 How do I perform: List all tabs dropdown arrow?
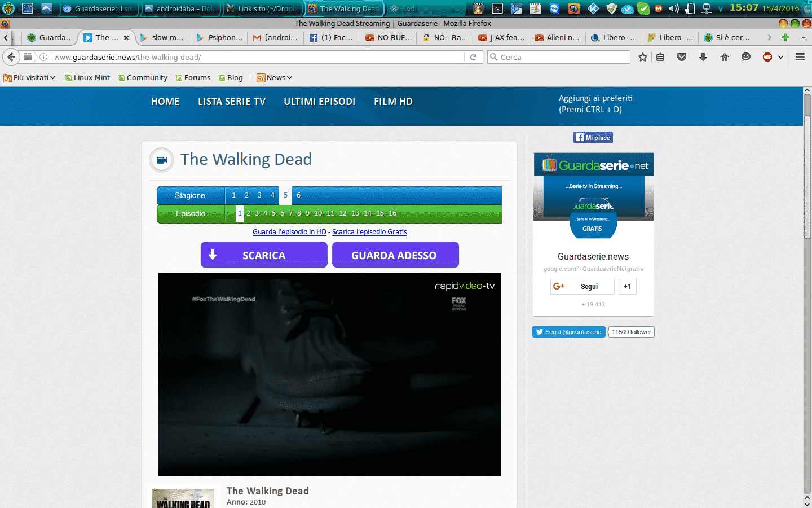[x=804, y=37]
